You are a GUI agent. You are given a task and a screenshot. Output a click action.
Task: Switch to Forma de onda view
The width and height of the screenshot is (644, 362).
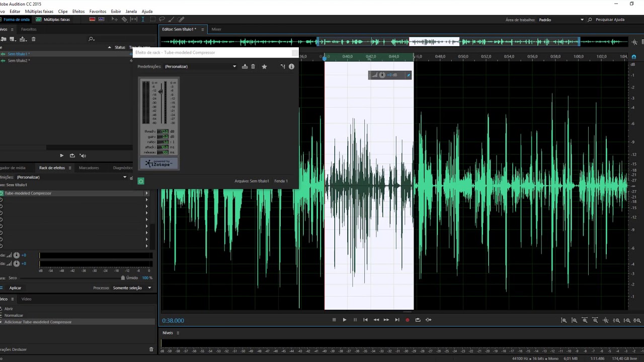[x=15, y=20]
